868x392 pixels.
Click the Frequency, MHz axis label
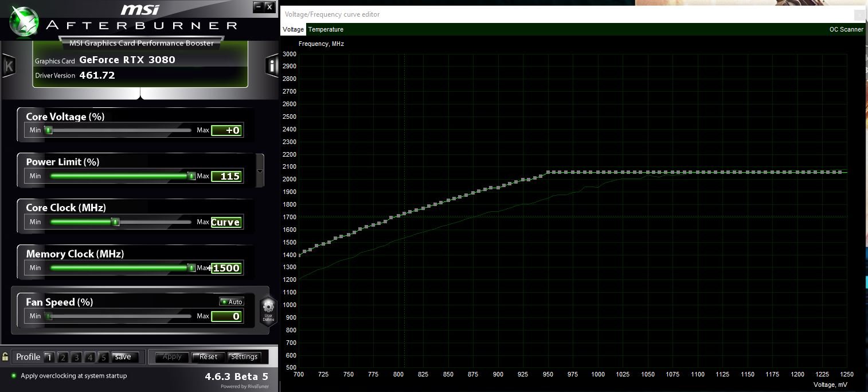(x=321, y=44)
